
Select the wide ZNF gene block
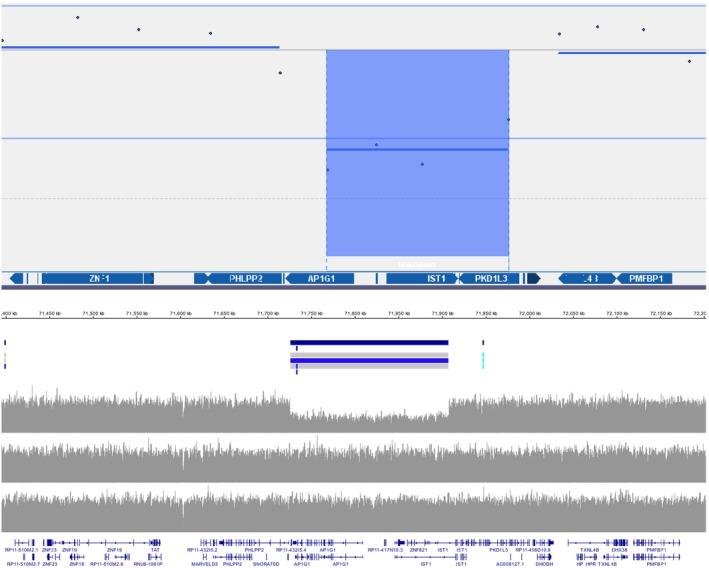click(x=98, y=279)
